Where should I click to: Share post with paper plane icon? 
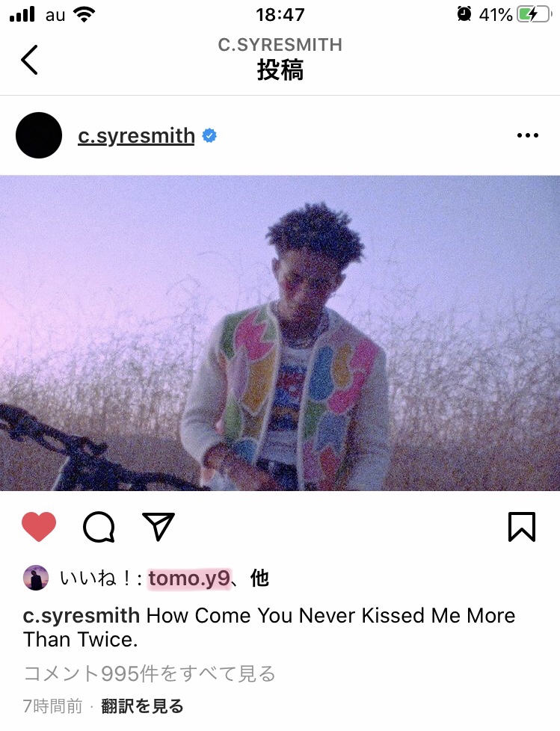pyautogui.click(x=158, y=526)
